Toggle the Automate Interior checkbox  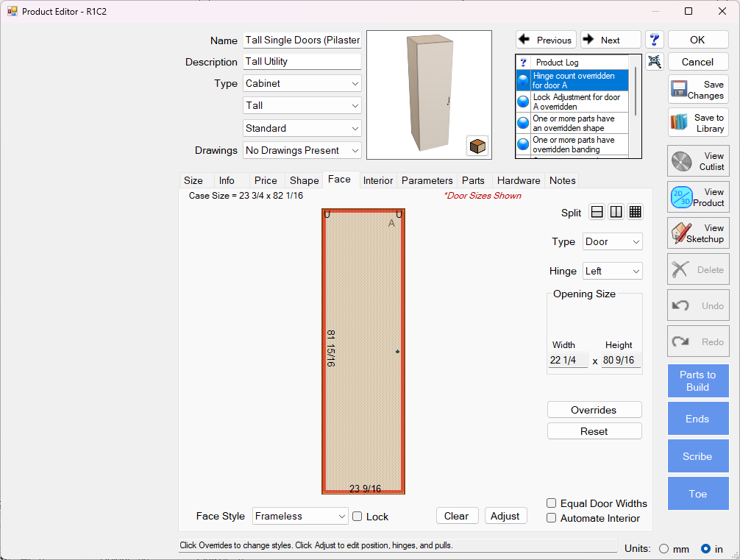(x=552, y=518)
